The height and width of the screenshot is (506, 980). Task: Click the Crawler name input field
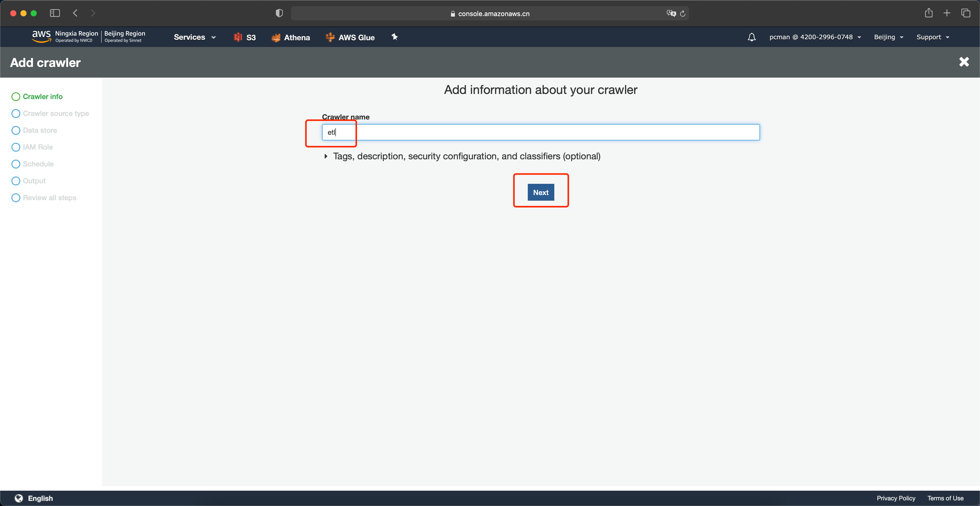(541, 132)
